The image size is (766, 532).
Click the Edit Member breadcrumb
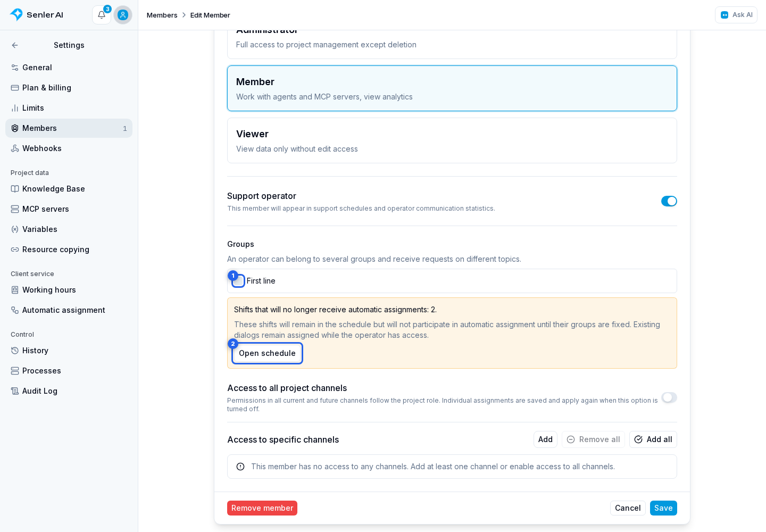[x=210, y=15]
